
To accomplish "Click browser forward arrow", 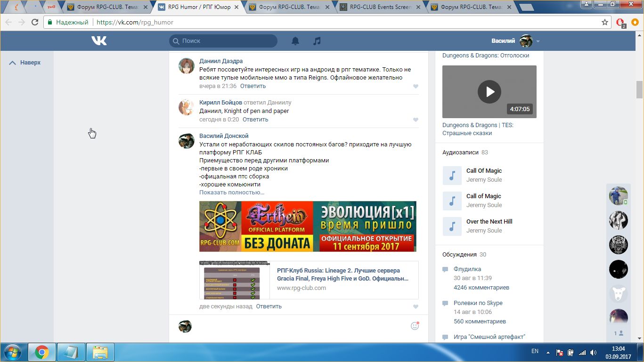I will (x=22, y=22).
